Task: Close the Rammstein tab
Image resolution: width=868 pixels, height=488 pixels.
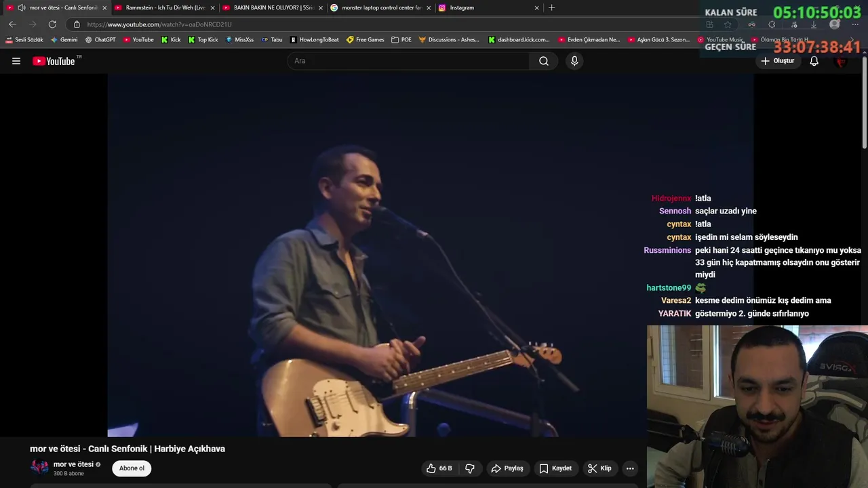Action: [212, 7]
